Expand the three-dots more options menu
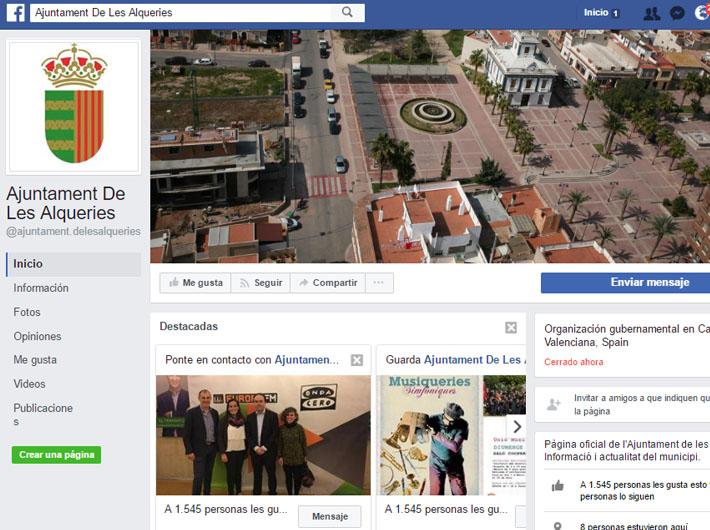The image size is (710, 530). coord(377,283)
